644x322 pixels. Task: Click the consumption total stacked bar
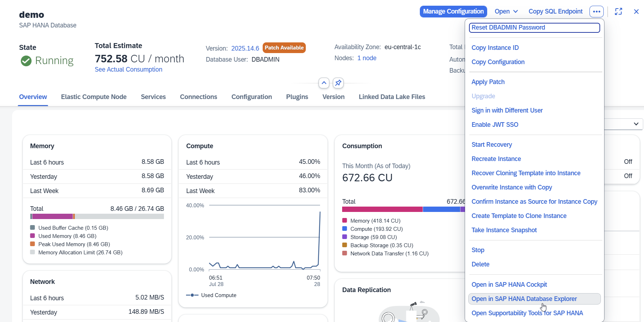(403, 209)
